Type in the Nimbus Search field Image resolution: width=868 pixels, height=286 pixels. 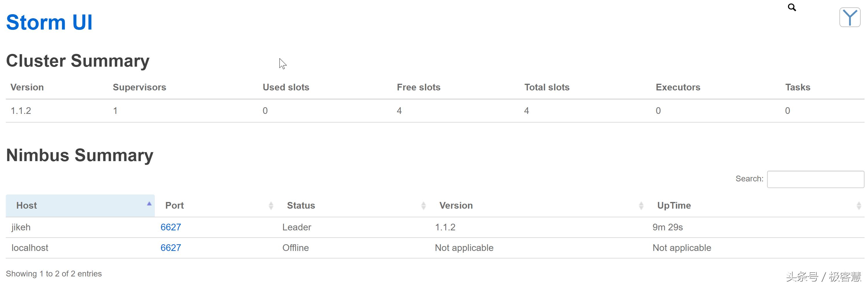pyautogui.click(x=815, y=179)
